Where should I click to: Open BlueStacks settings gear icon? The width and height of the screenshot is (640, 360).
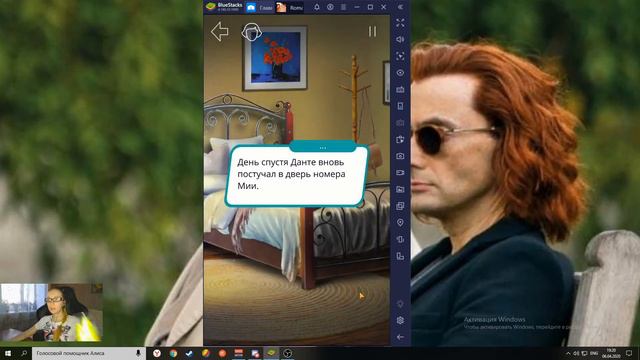pyautogui.click(x=400, y=320)
